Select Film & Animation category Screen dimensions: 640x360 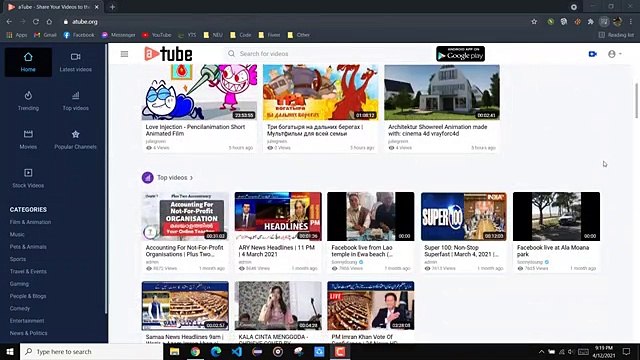(x=30, y=222)
